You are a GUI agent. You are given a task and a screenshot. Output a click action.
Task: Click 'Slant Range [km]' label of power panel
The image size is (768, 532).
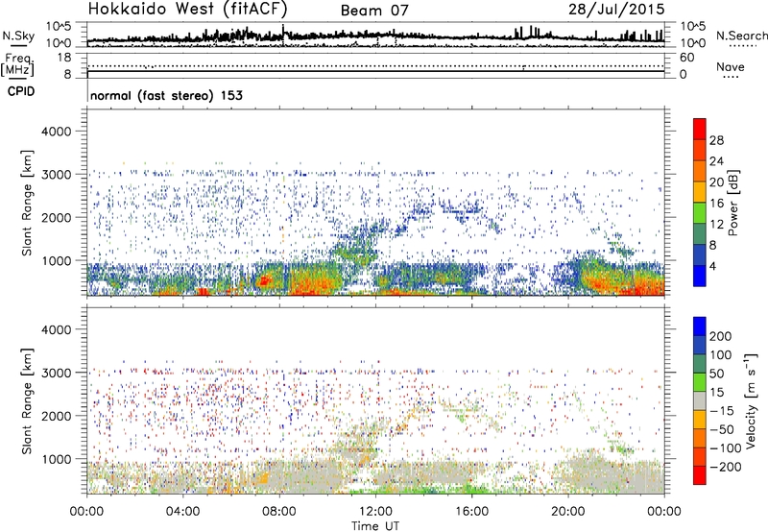27,203
